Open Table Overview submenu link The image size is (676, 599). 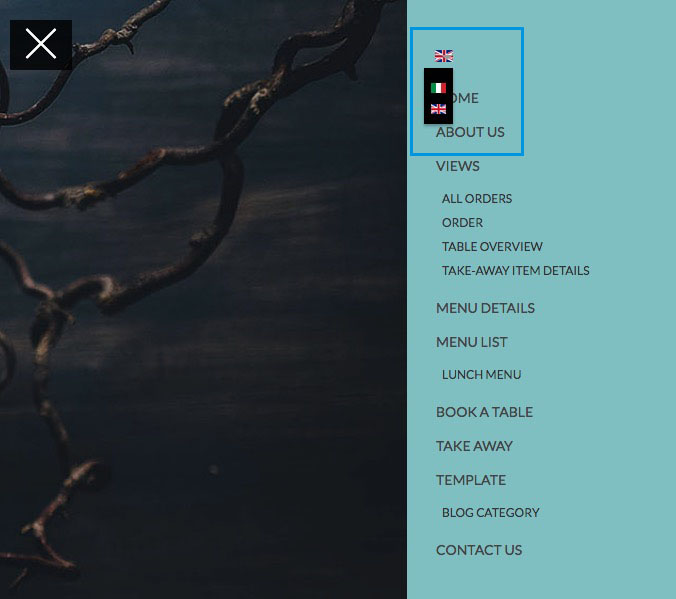coord(492,247)
